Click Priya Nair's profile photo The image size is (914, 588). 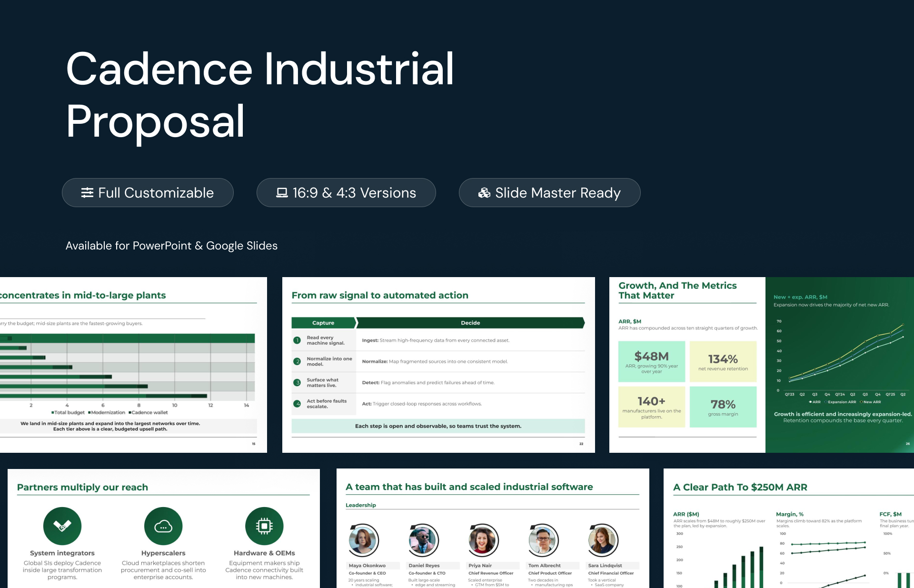[483, 540]
